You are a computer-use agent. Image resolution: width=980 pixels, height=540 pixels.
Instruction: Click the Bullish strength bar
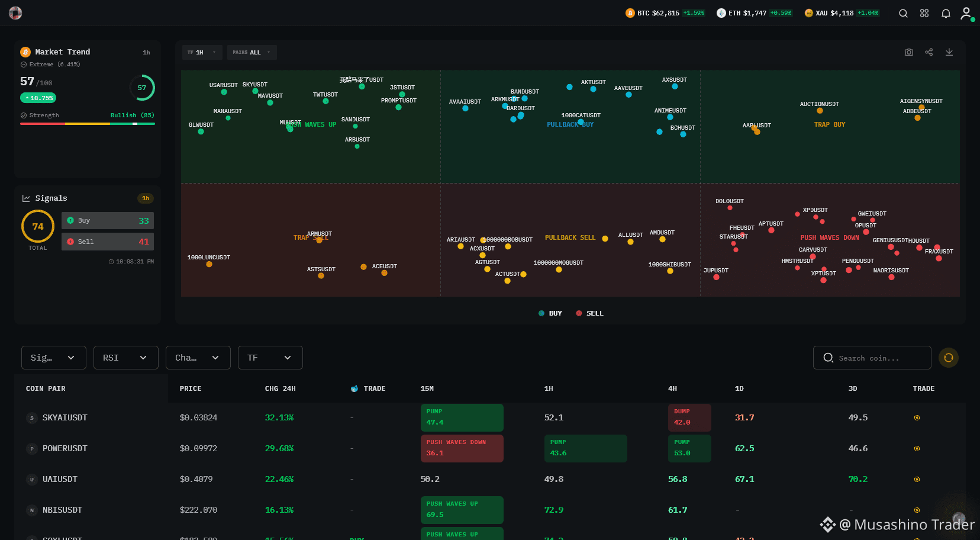pyautogui.click(x=88, y=124)
